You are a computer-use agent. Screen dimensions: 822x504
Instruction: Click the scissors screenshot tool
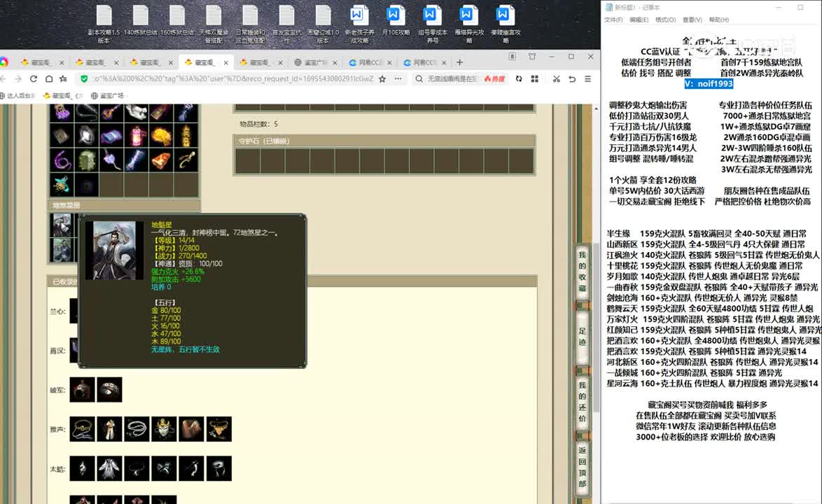pyautogui.click(x=556, y=78)
